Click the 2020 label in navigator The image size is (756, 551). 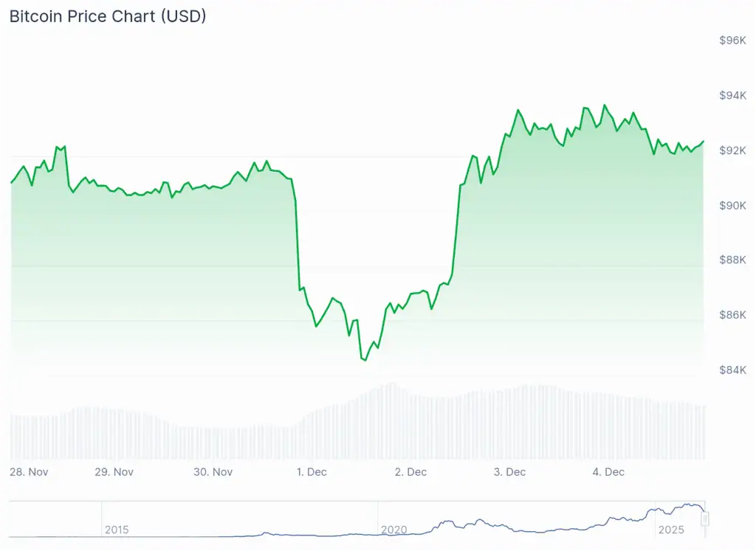pos(394,530)
